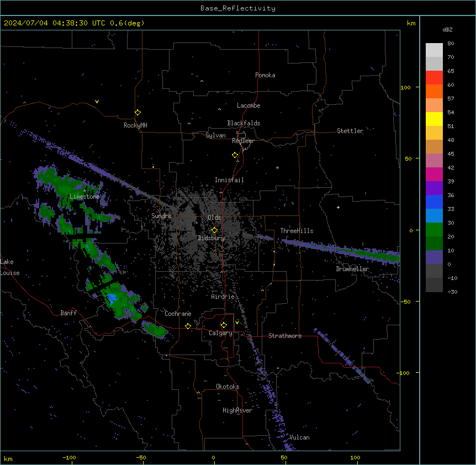The image size is (476, 465).
Task: Click the -30 value on dBZ legend
Action: tap(452, 292)
